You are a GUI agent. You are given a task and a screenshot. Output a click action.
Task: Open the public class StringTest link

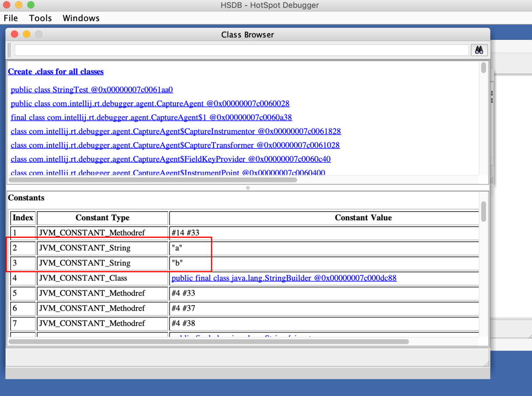[91, 90]
